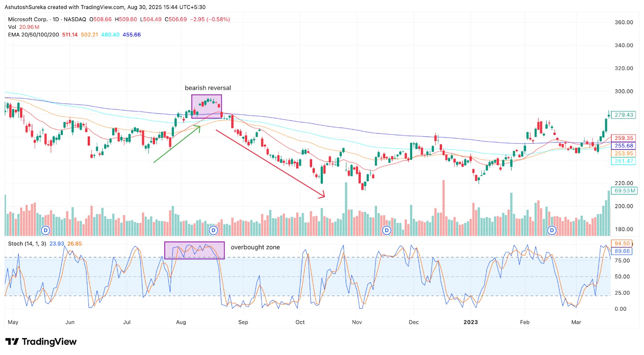This screenshot has height=355, width=644.
Task: Click the dividend marker in mid-November
Action: (387, 230)
